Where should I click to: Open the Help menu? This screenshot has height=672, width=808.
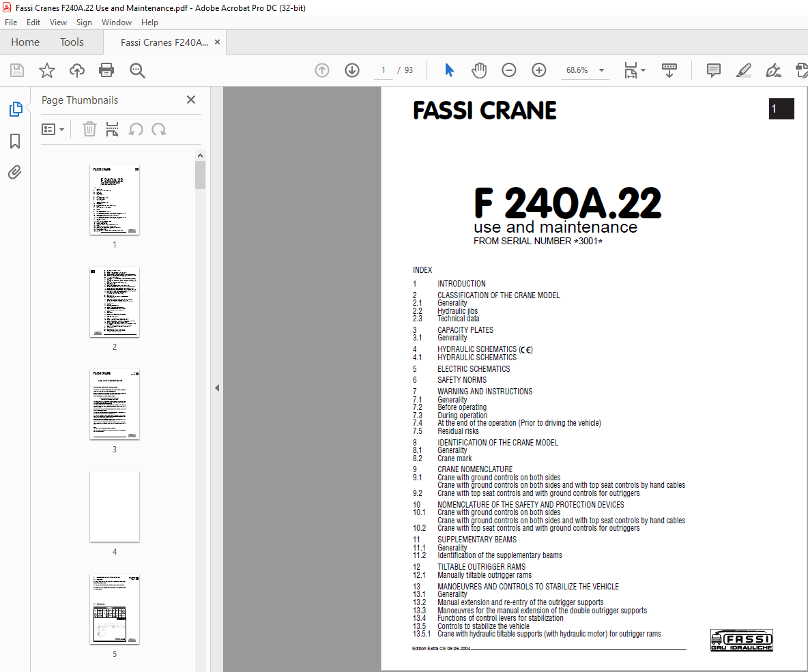[149, 22]
